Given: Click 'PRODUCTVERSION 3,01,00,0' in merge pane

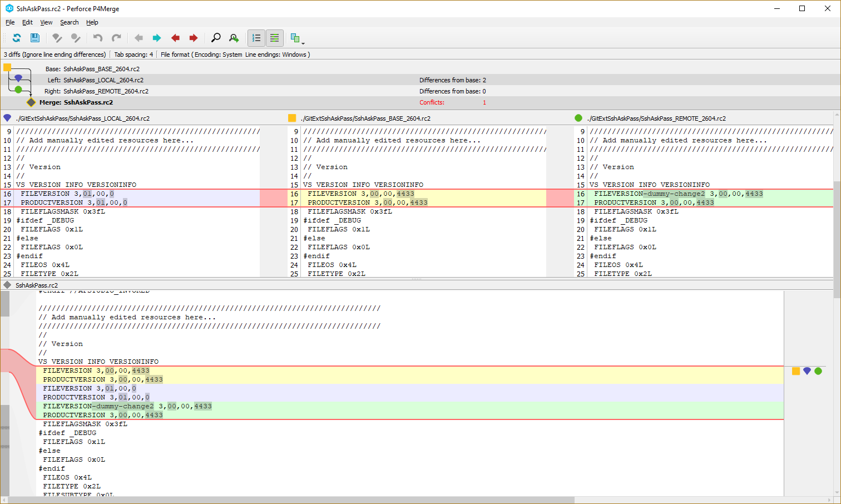Looking at the screenshot, I should click(x=96, y=397).
